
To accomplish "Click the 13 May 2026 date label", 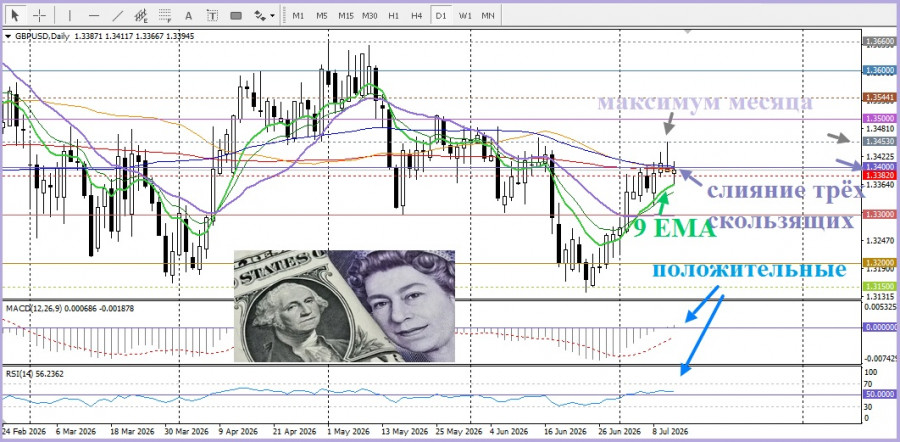I will click(x=404, y=431).
